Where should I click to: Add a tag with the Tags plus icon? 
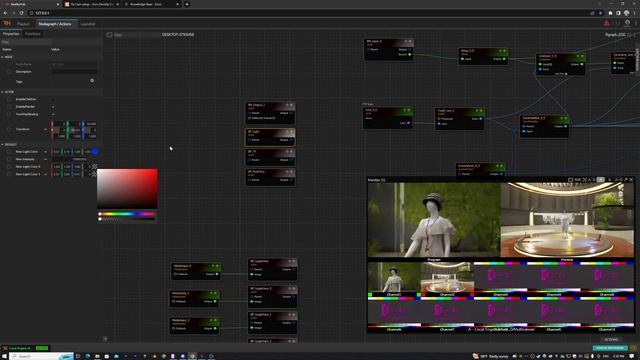(92, 81)
